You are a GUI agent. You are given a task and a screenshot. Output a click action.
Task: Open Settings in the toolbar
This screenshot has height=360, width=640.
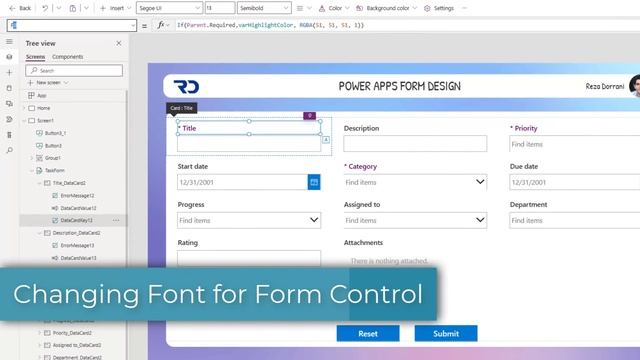tap(439, 8)
